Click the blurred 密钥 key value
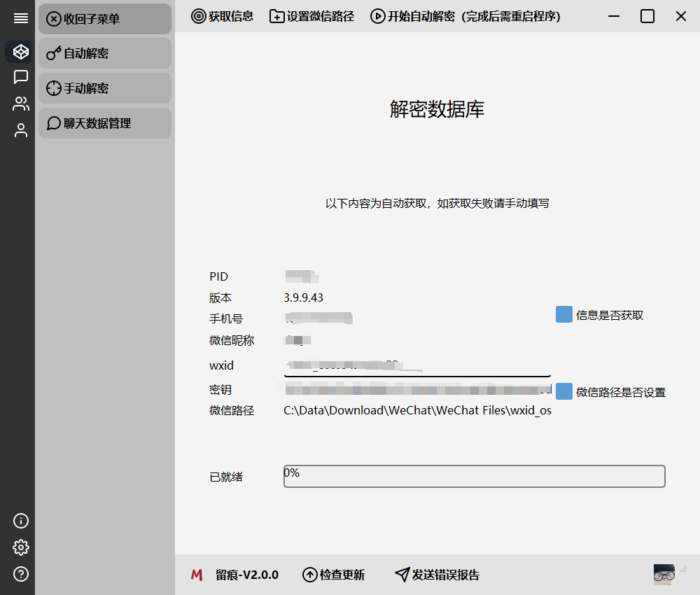 click(418, 390)
